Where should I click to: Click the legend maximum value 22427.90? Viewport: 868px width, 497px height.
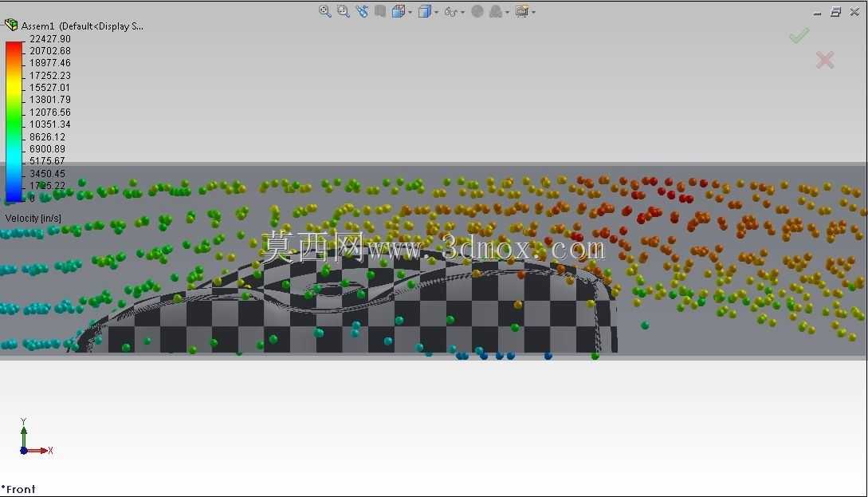(x=50, y=39)
